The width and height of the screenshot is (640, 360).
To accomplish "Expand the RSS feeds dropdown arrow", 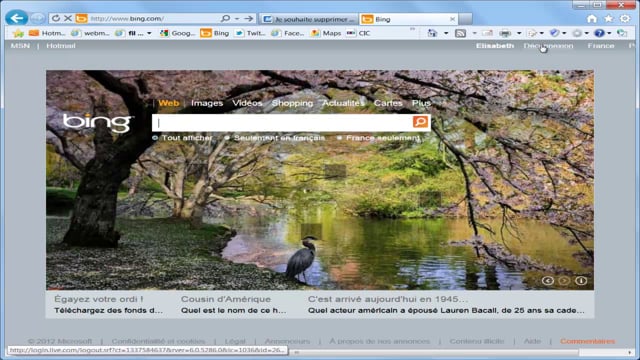I will (474, 33).
